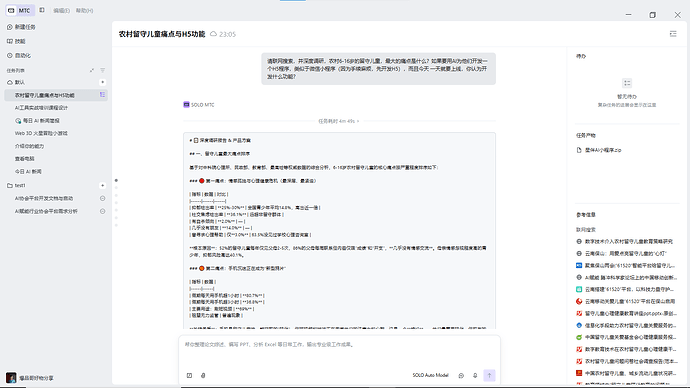Open the AI工具实战培训课程设计 task
Screen dimensions: 690x388
click(x=41, y=108)
